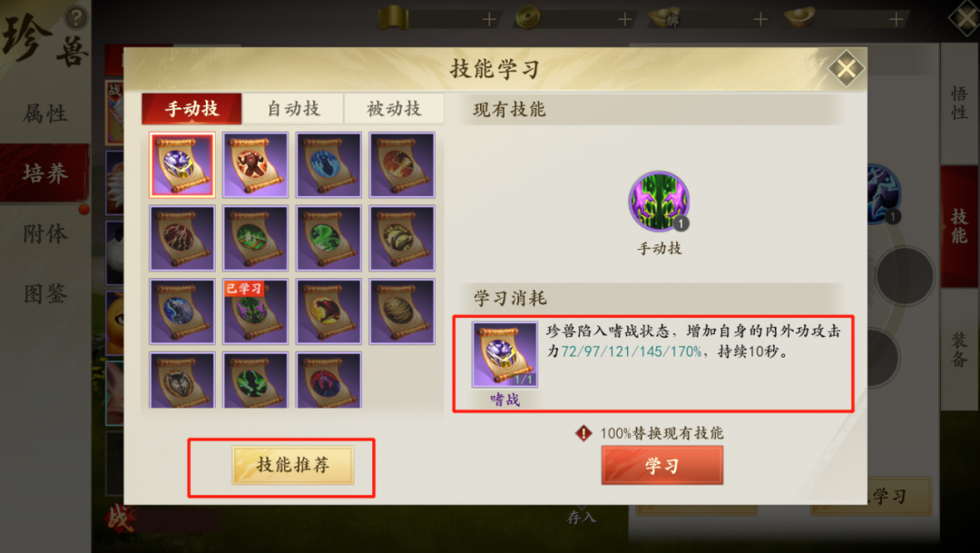This screenshot has height=553, width=980.
Task: Select the blue water skill scroll
Action: [x=328, y=164]
